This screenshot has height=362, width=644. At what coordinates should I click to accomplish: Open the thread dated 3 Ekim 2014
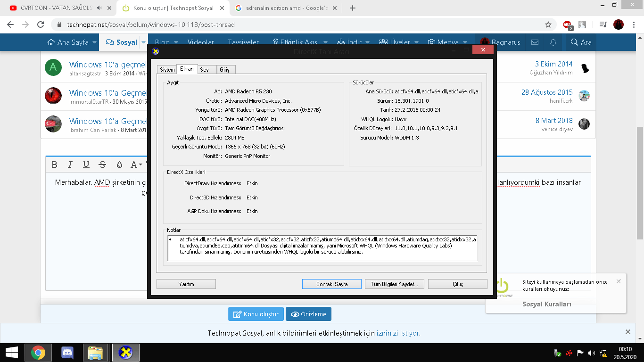coord(553,64)
